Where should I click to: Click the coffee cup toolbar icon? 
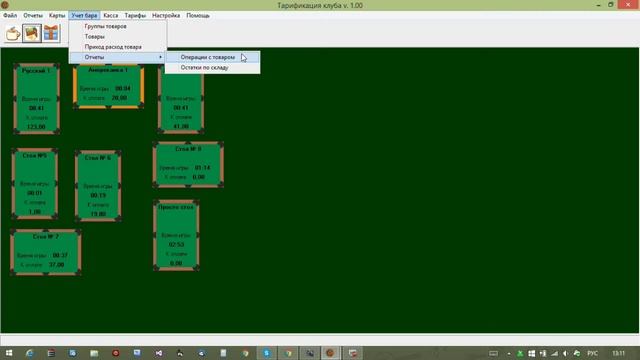[13, 33]
